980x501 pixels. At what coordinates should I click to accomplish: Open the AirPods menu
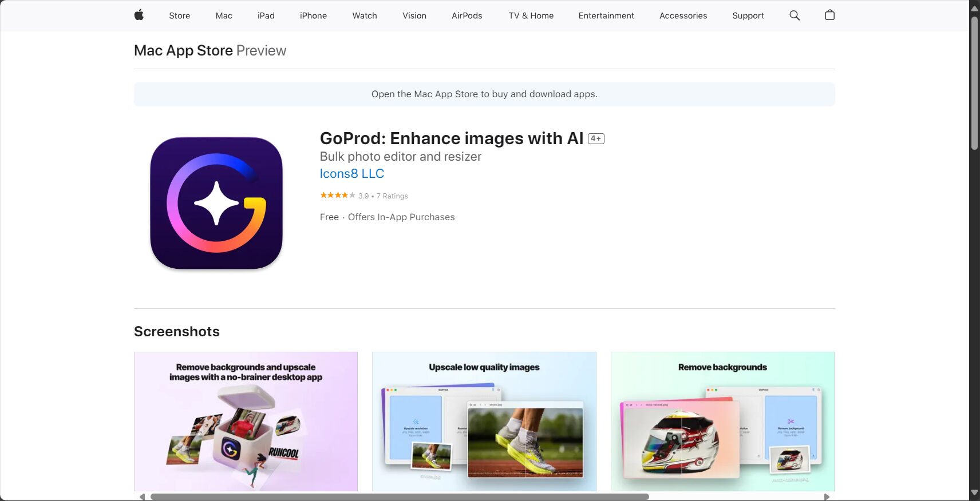467,15
